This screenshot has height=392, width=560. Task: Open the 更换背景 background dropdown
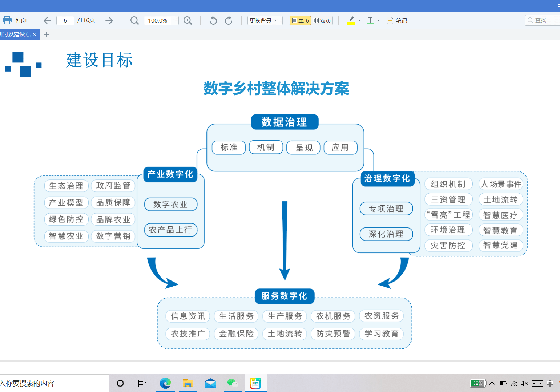coord(265,20)
